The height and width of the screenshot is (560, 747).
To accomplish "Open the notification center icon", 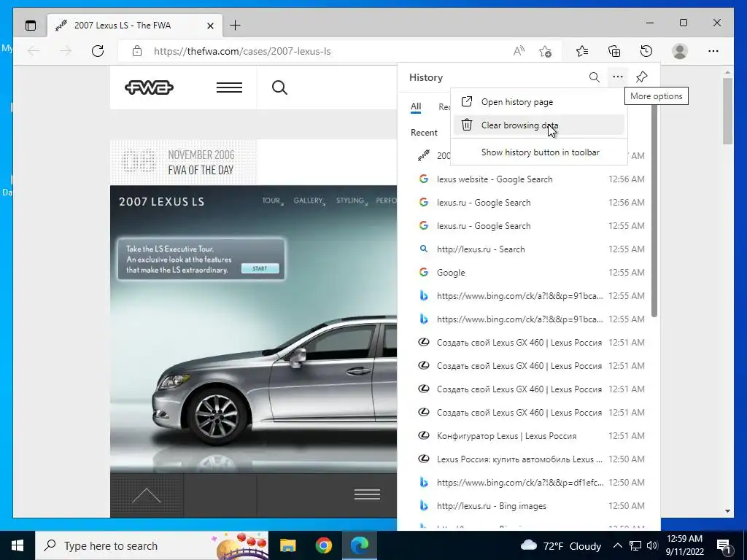I will tap(723, 545).
